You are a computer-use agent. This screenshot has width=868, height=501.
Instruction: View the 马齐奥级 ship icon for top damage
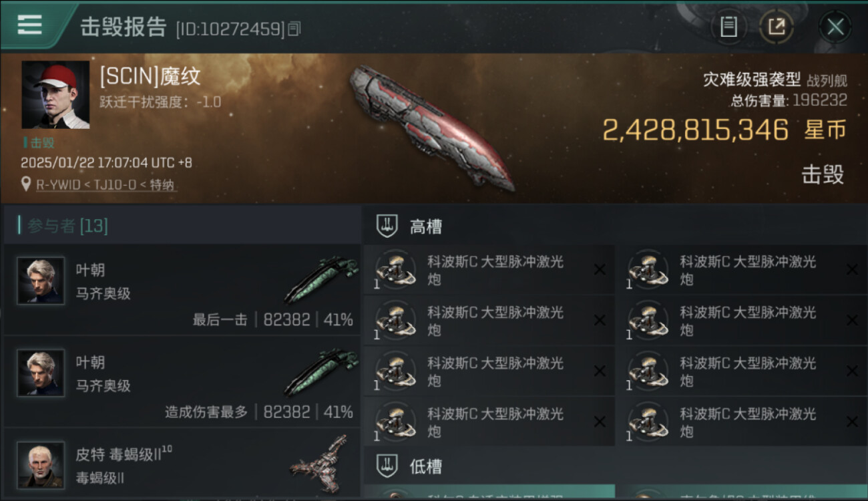coord(321,371)
